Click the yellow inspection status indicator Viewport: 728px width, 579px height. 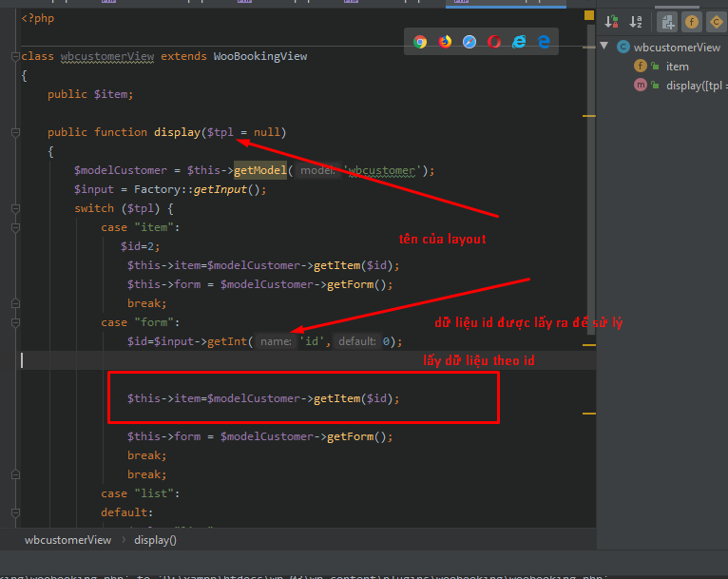(590, 15)
